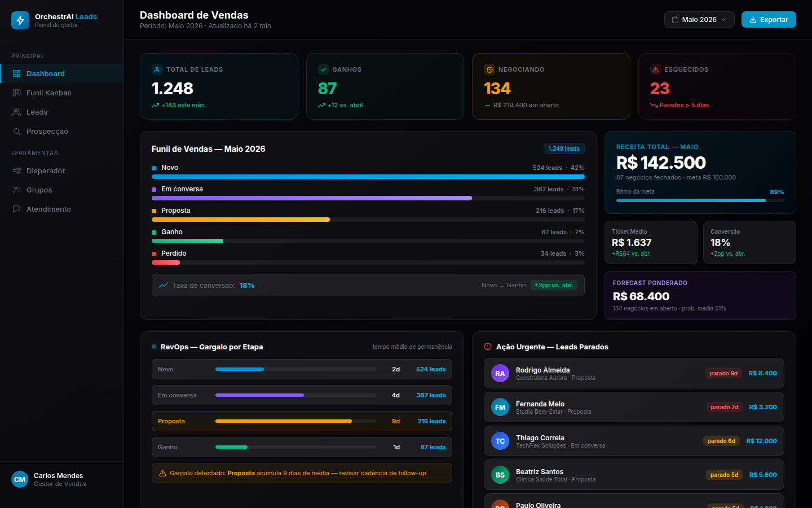Image resolution: width=812 pixels, height=508 pixels.
Task: Click the Atendimento chat bubble icon
Action: tap(16, 209)
